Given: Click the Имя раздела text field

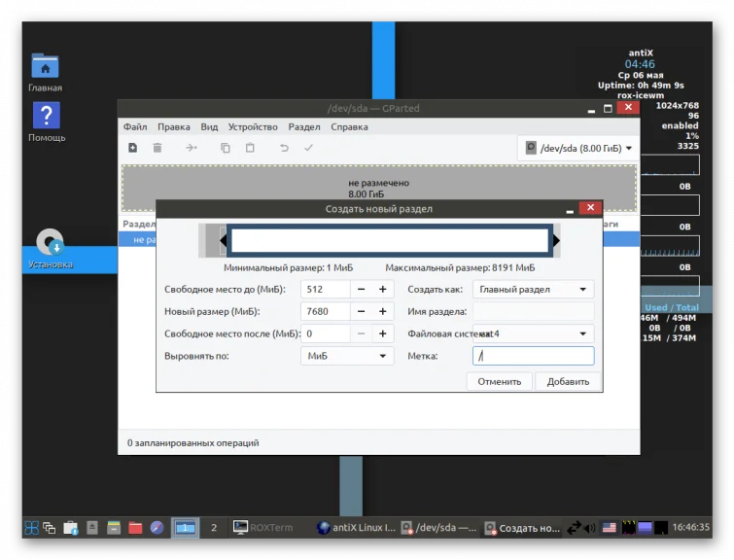Looking at the screenshot, I should [533, 311].
